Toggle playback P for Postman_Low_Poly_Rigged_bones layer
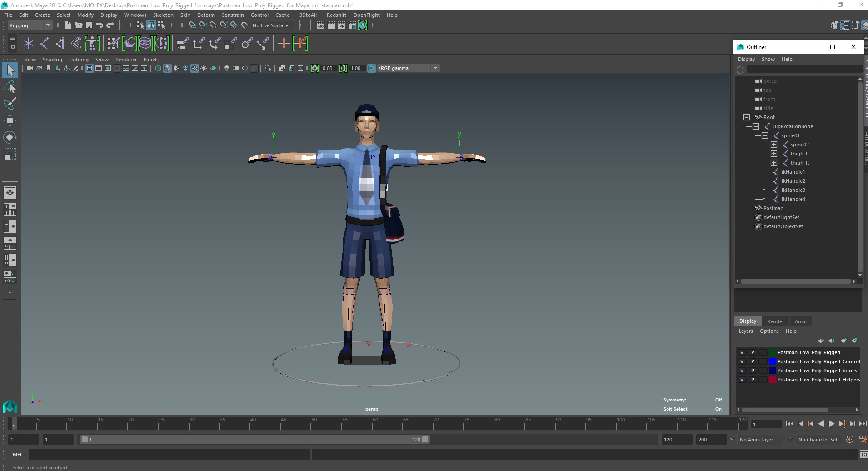Screen dimensions: 868x471 [x=753, y=371]
